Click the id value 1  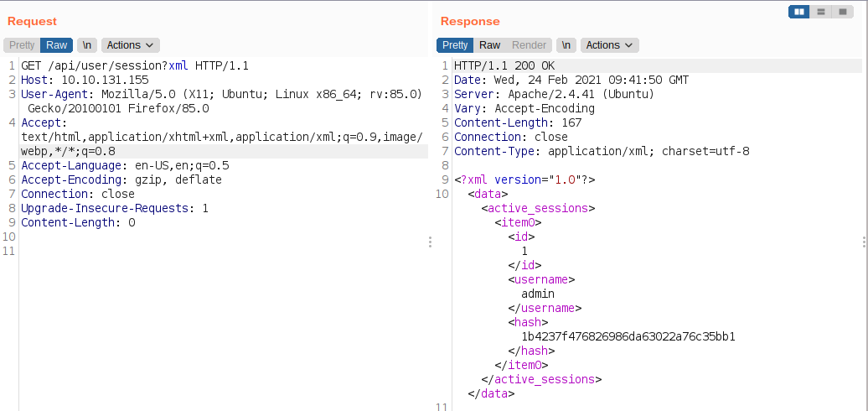tap(524, 252)
